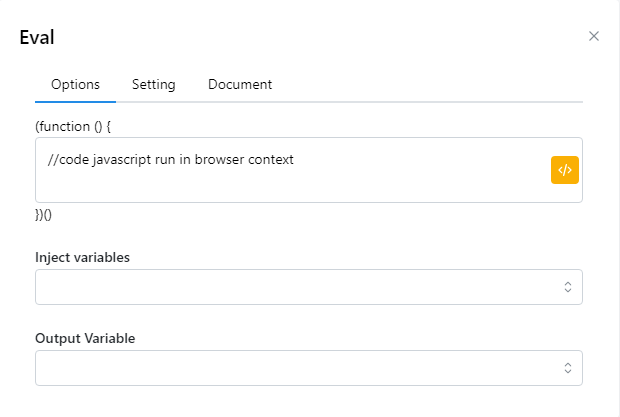
Task: Click the active tab underline beneath Options
Action: pyautogui.click(x=75, y=101)
